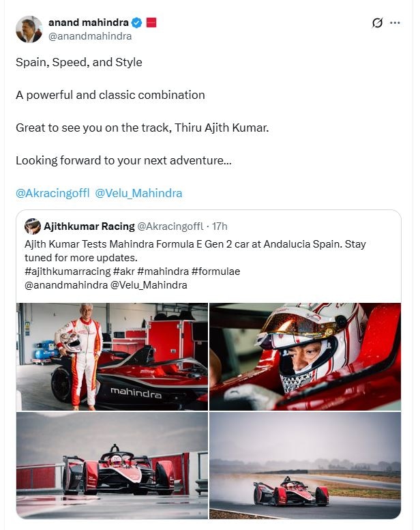Click gray @Akracingoffl handle in quoted post
Screen dimensions: 420x530
[x=171, y=226]
